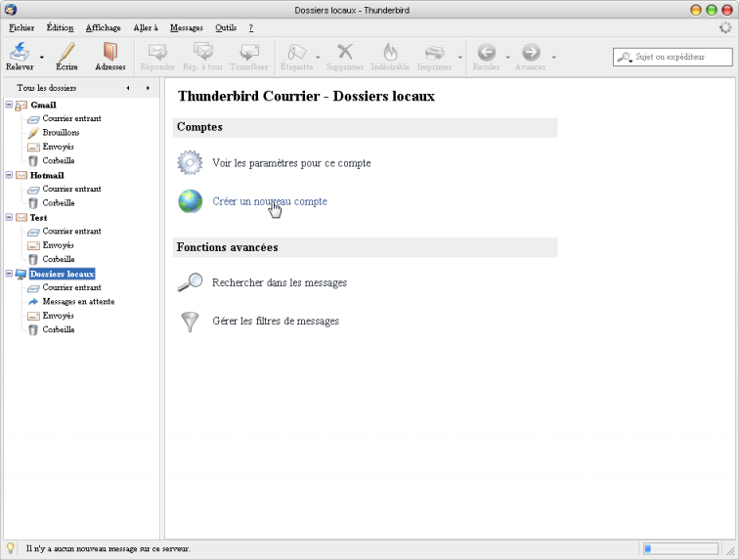Click the Imprimer printer icon

[434, 52]
